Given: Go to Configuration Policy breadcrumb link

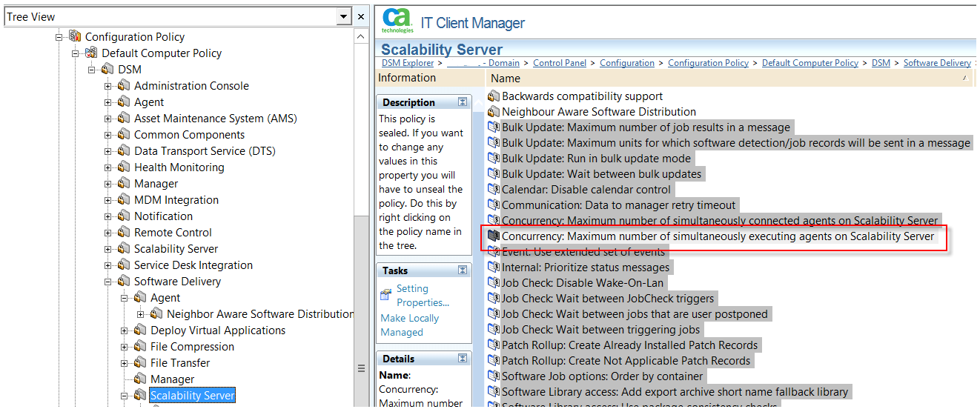Looking at the screenshot, I should [709, 63].
